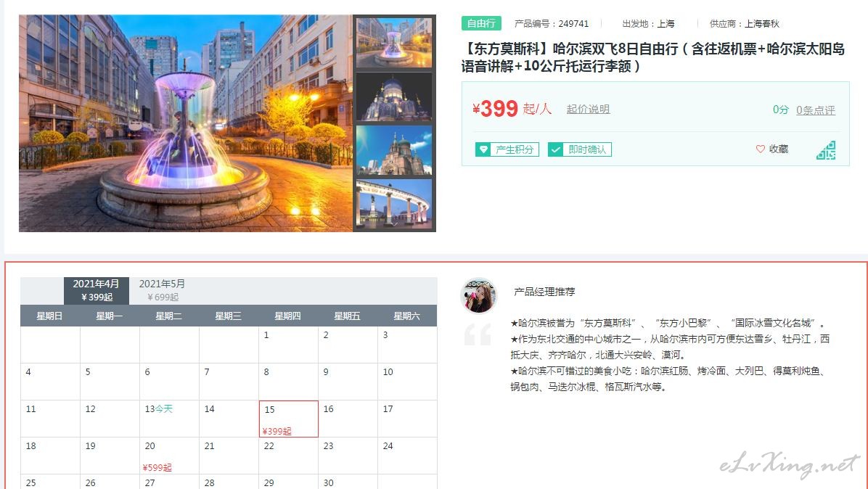Viewport: 868px width, 489px height.
Task: Click 产品编号：249741 text
Action: point(552,24)
